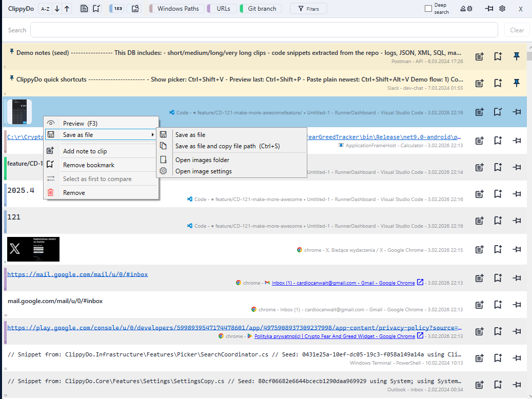Open ClippyDo settings with gear icon
Image resolution: width=532 pixels, height=399 pixels.
[501, 9]
